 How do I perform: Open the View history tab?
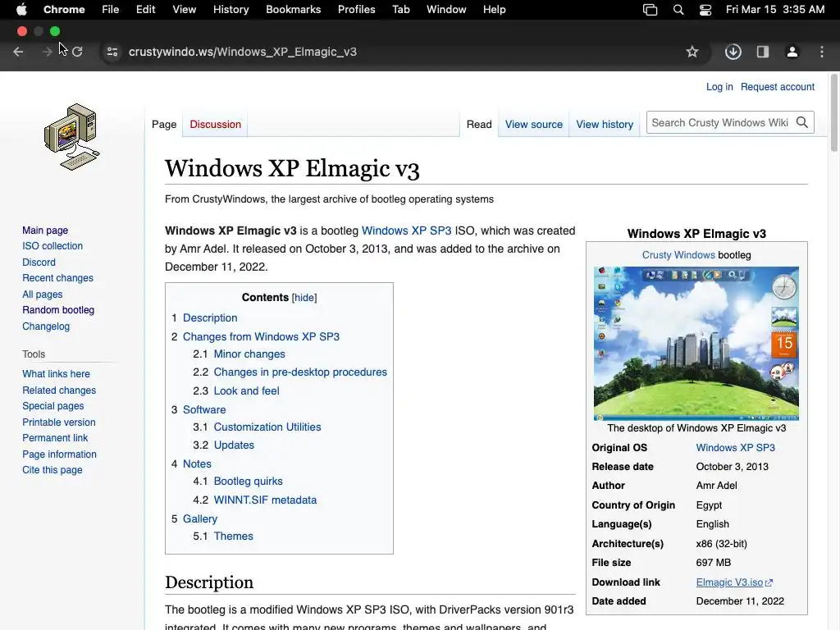click(605, 125)
